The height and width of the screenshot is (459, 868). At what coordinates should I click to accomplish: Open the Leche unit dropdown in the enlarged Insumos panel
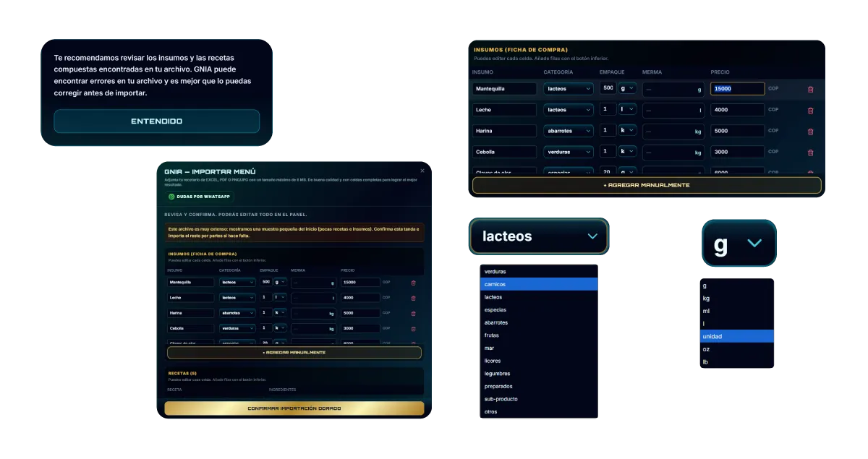point(627,109)
